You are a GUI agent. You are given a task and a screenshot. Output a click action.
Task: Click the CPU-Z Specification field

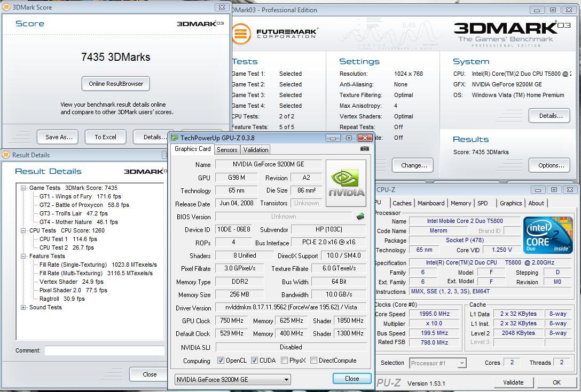pyautogui.click(x=490, y=263)
